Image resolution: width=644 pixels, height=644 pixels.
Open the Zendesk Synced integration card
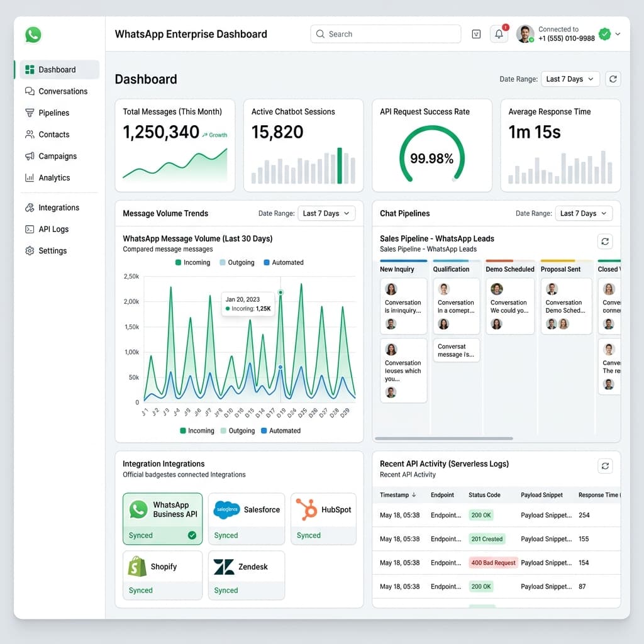(247, 575)
